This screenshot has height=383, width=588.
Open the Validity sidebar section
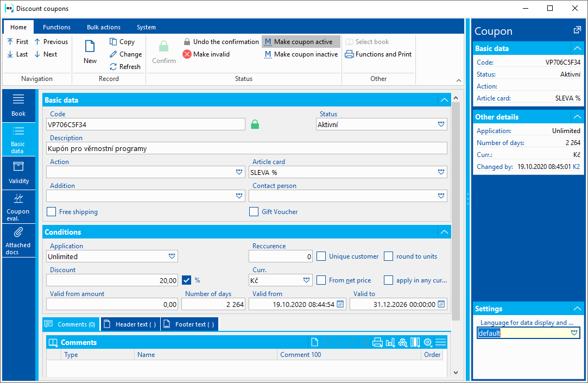pos(18,173)
